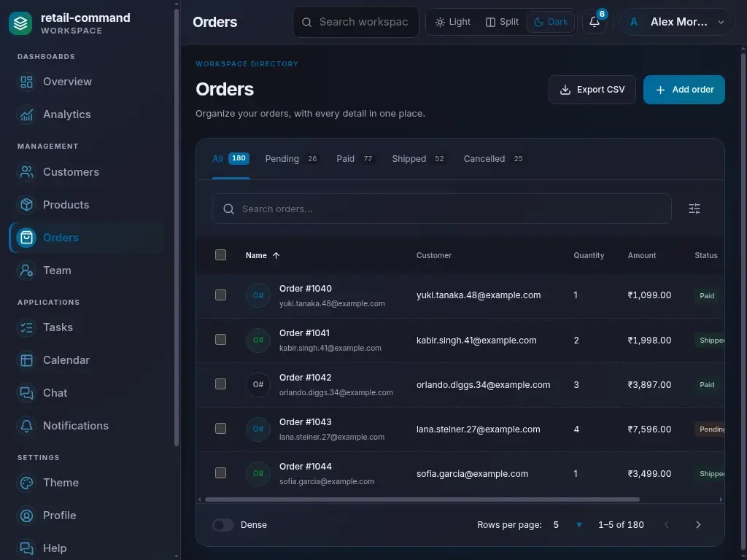Image resolution: width=747 pixels, height=560 pixels.
Task: Switch to the Paid 77 tab
Action: click(355, 159)
